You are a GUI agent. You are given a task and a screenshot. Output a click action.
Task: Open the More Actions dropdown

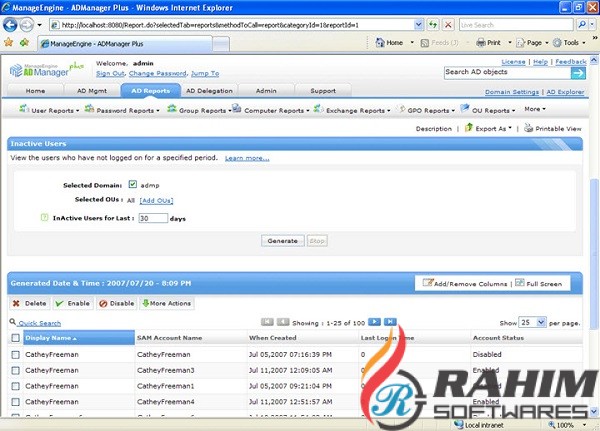click(x=167, y=304)
